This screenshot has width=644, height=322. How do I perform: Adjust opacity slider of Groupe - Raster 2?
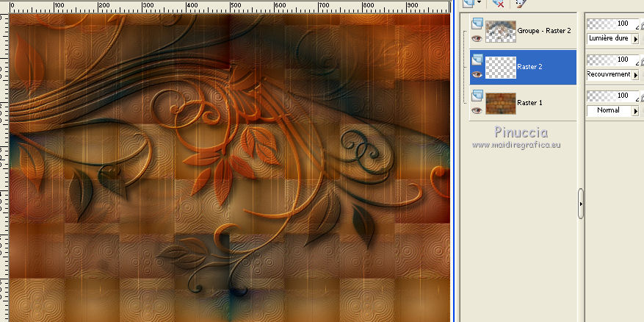(612, 24)
